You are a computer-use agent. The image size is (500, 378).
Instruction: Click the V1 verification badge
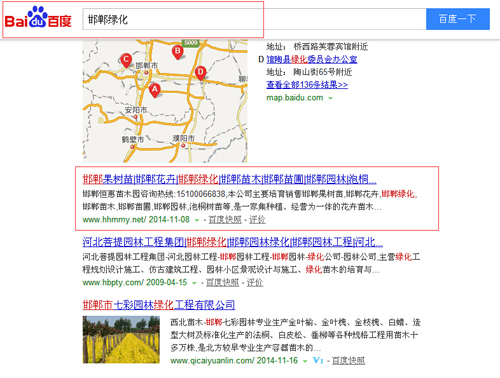[x=318, y=360]
